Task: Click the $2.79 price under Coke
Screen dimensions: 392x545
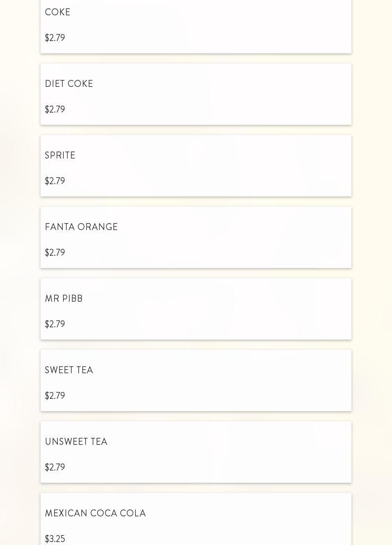Action: click(x=55, y=38)
